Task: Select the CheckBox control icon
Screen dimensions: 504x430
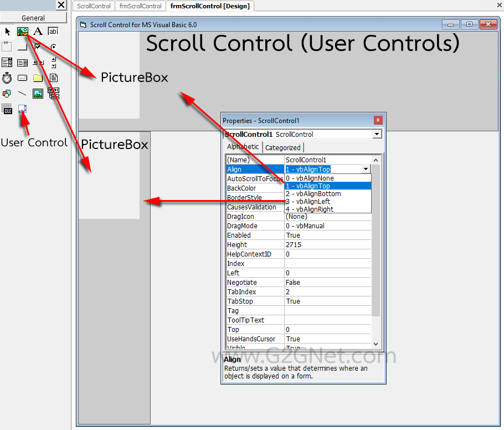Action: [x=38, y=47]
